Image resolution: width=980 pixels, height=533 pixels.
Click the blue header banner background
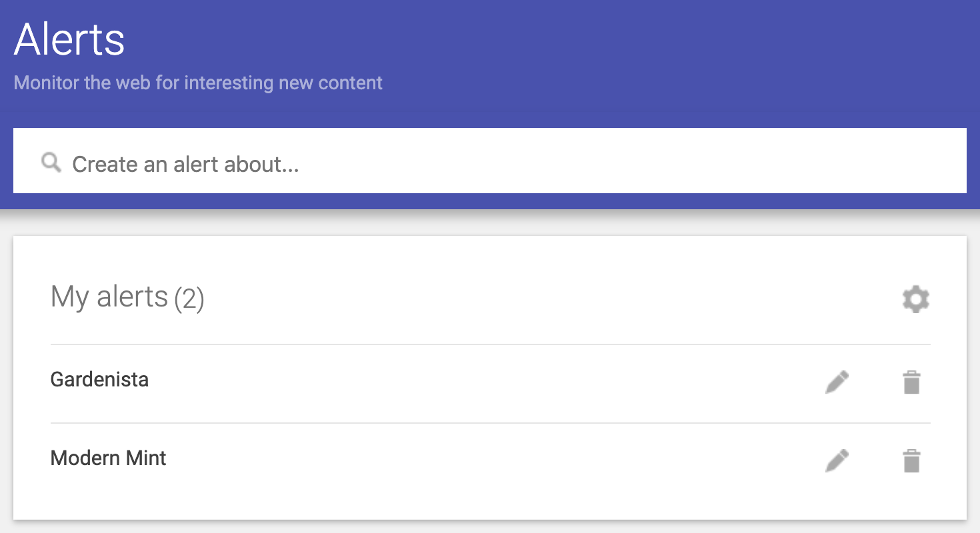click(x=600, y=60)
